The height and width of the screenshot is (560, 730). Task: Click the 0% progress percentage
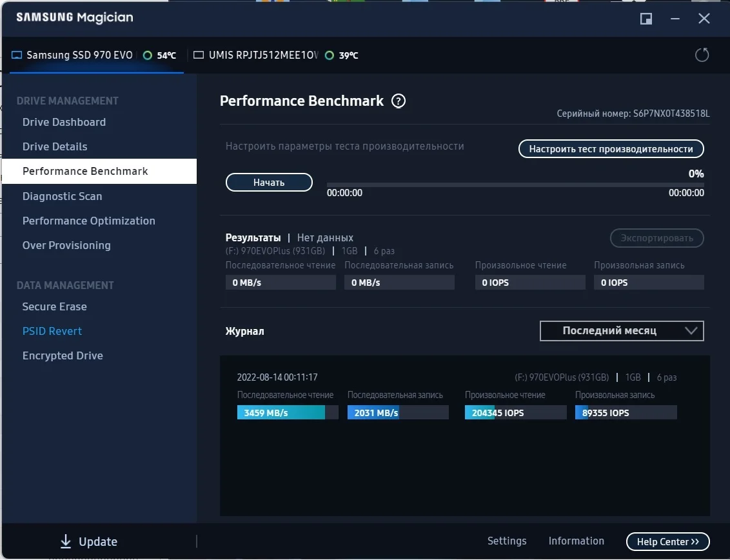click(696, 174)
